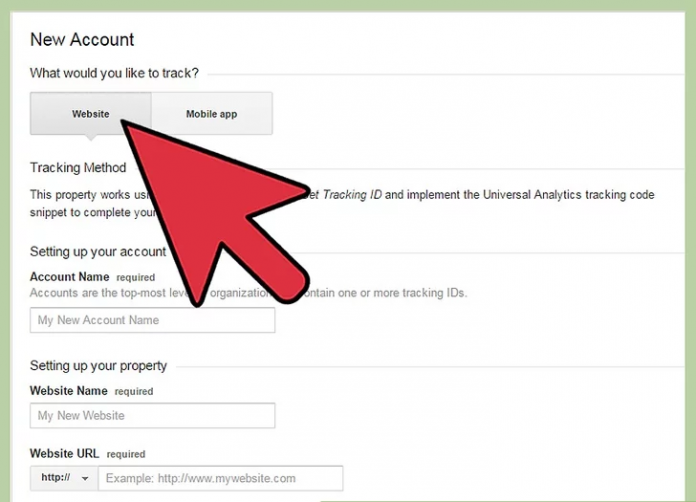Click 'required' tag next to Website URL
Viewport: 696px width, 502px height.
point(126,454)
